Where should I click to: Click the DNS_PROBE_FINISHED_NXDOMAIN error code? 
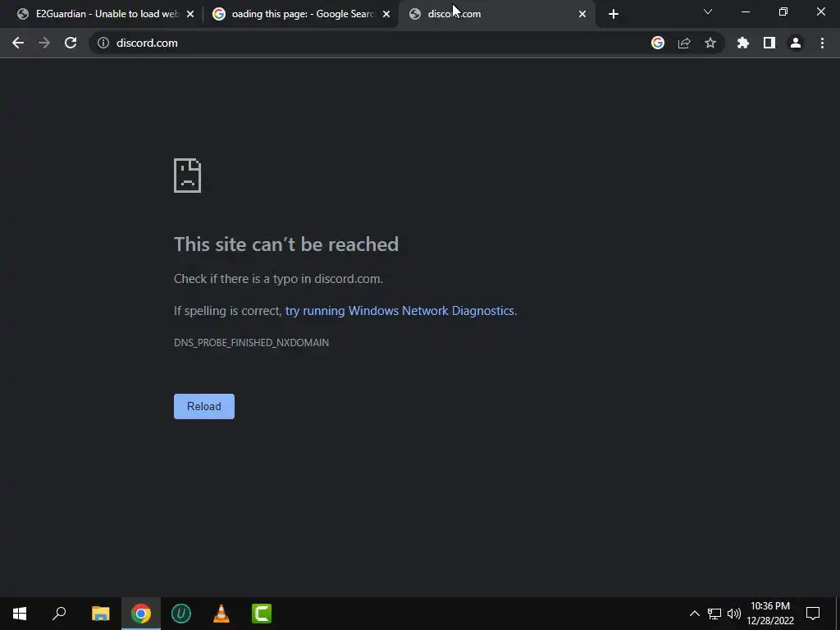click(x=251, y=343)
